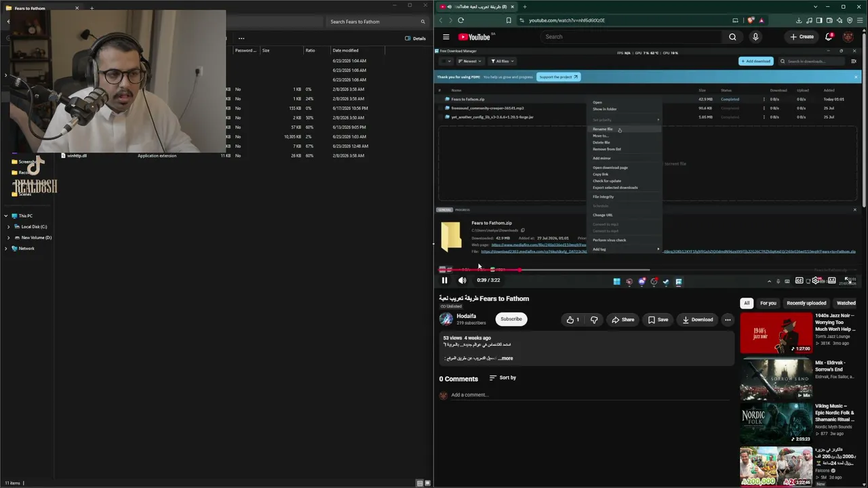Open the YouTube guide hamburger menu
868x488 pixels.
point(446,37)
